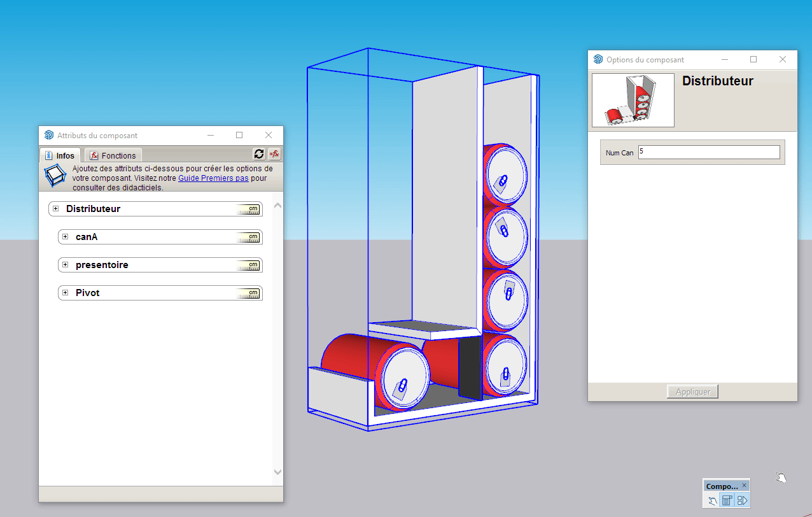812x517 pixels.
Task: Click the cm ruler icon on Distributeur row
Action: coord(248,209)
